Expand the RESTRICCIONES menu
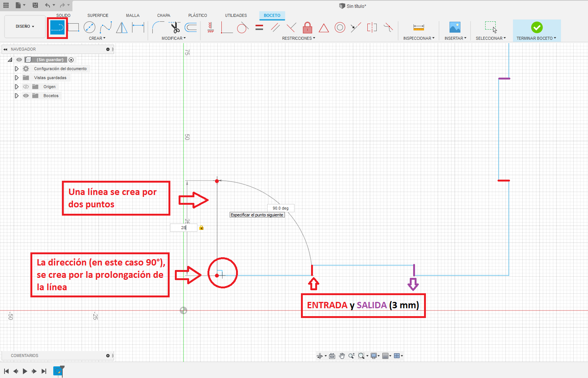 pyautogui.click(x=299, y=38)
